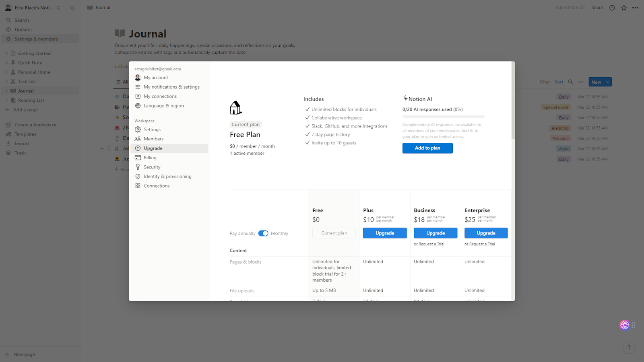
Task: Click the drag handle beside the Notion AI button
Action: [634, 325]
